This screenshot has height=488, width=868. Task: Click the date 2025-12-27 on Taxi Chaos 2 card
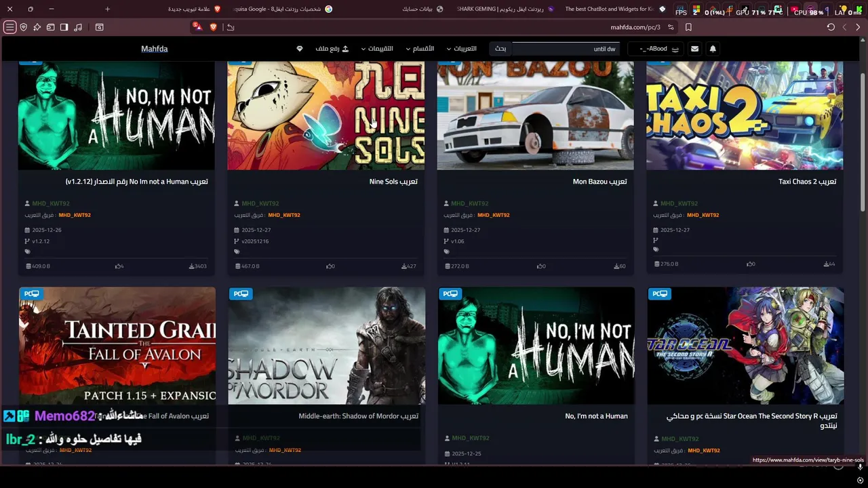[675, 230]
